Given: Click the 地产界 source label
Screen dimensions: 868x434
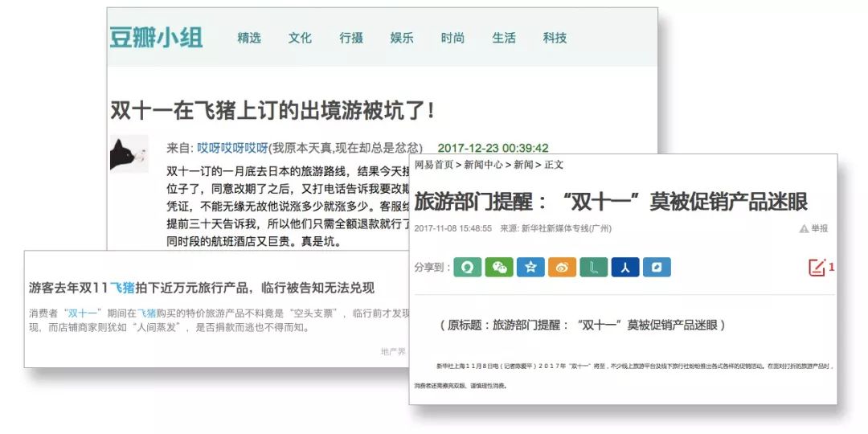Looking at the screenshot, I should pos(393,351).
